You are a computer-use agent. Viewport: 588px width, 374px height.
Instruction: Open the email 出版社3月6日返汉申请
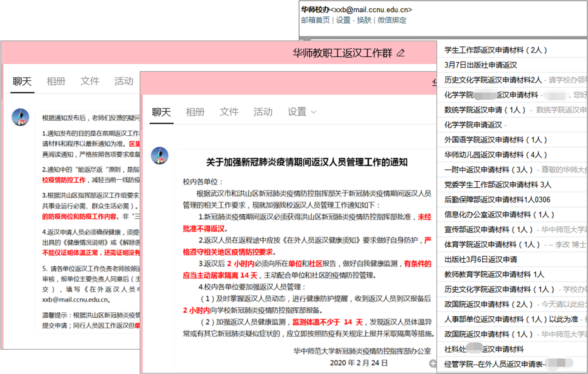tap(481, 259)
